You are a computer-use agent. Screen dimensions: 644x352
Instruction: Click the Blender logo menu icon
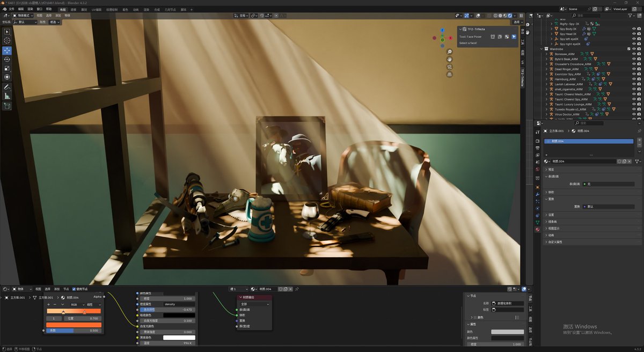tap(4, 9)
